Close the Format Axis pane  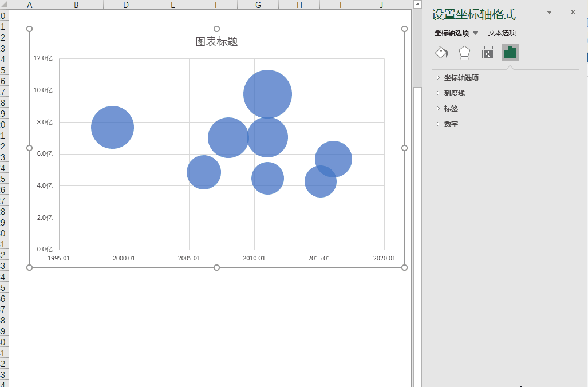pyautogui.click(x=573, y=13)
